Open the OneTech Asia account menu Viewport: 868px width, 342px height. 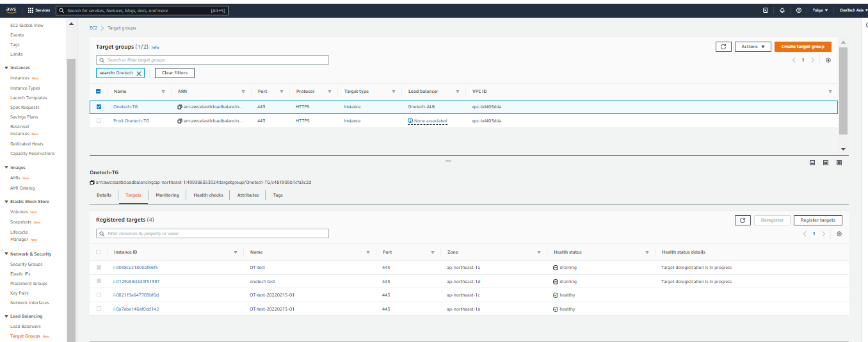[853, 10]
